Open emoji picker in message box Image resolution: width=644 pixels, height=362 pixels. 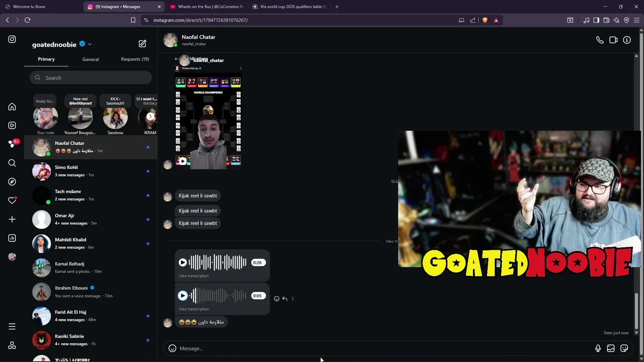tap(172, 348)
